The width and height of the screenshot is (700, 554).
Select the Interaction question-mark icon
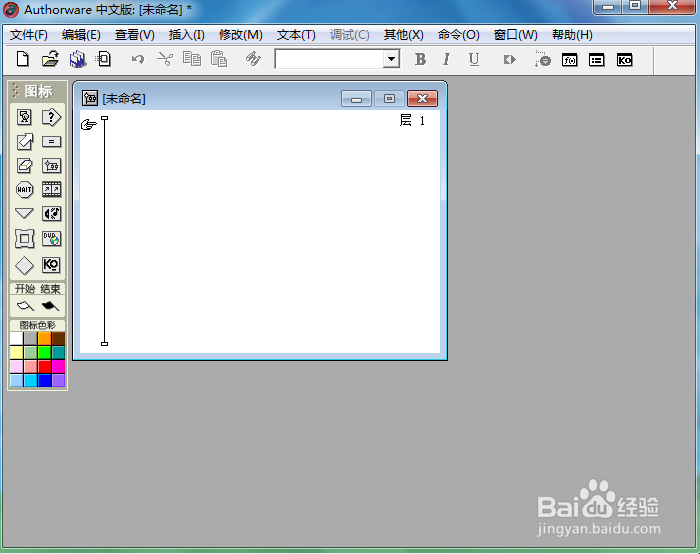coord(51,117)
